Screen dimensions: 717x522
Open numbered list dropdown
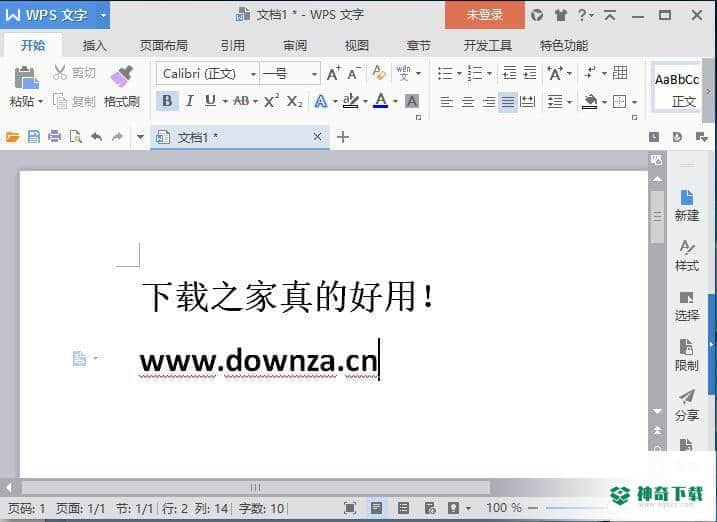489,73
